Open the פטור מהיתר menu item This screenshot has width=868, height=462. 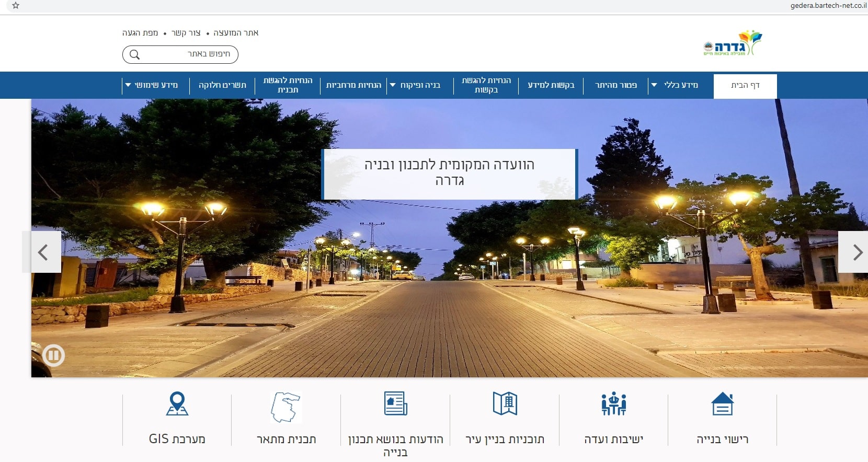(615, 85)
